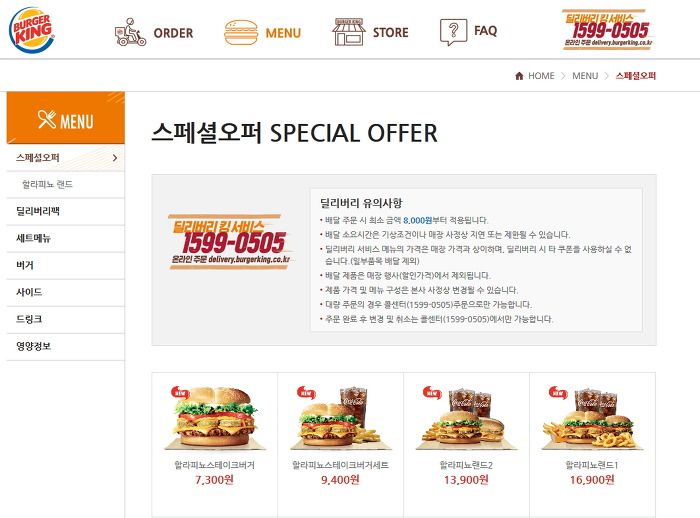Select 딜리버리팩 in the sidebar menu

click(38, 211)
